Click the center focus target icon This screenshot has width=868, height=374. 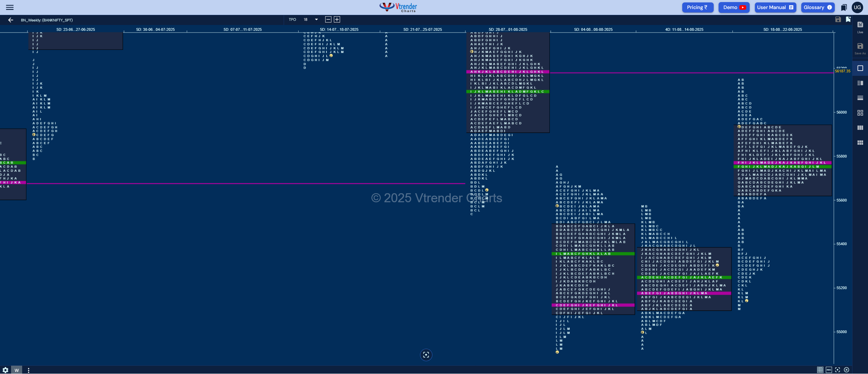(426, 355)
